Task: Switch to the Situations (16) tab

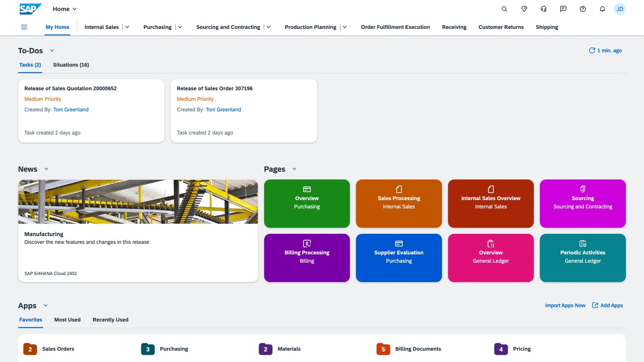Action: click(x=71, y=65)
